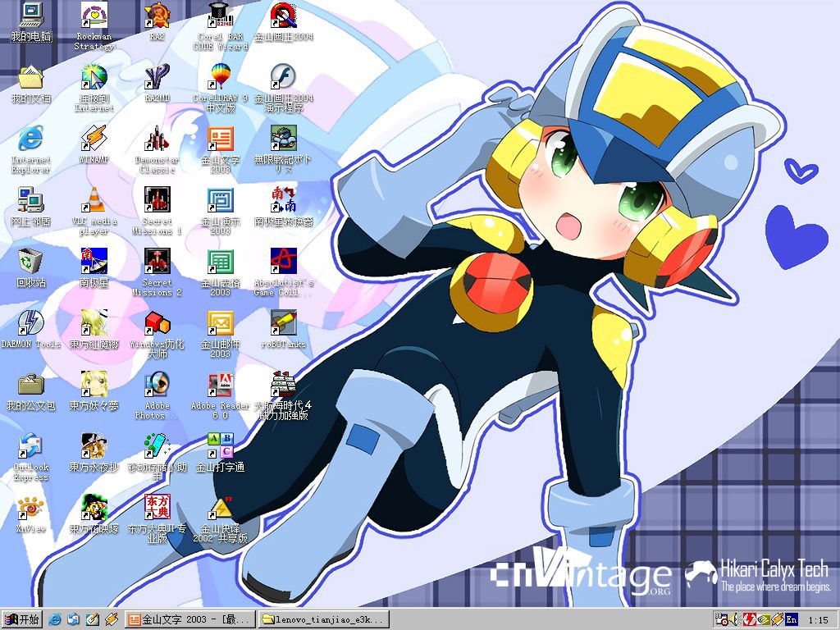Open 大航海時代4 威力加強版 shortcut
840x630 pixels.
[283, 396]
